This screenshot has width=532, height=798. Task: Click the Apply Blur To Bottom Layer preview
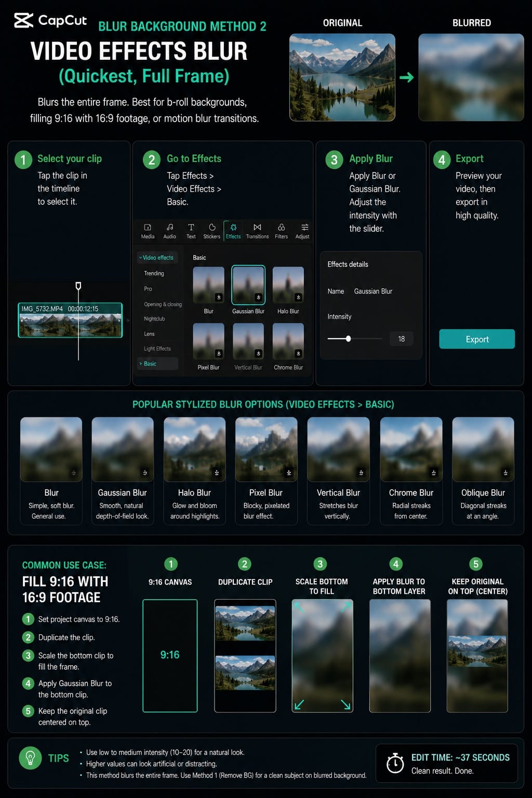click(x=400, y=656)
